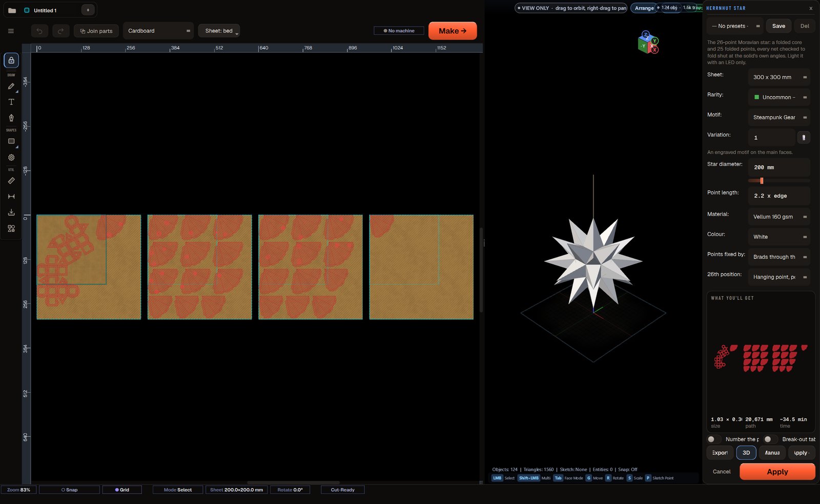Select the pencil draw tool
The image size is (820, 504).
pos(11,87)
